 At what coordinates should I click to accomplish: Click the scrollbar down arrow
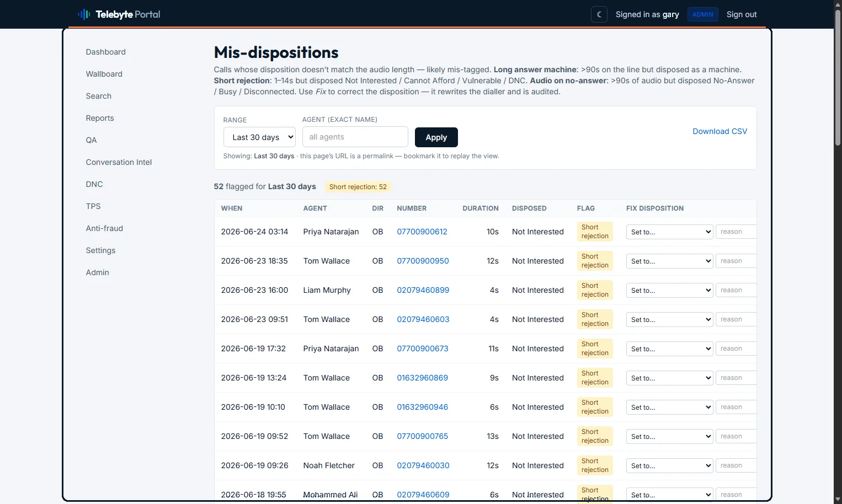pos(838,499)
